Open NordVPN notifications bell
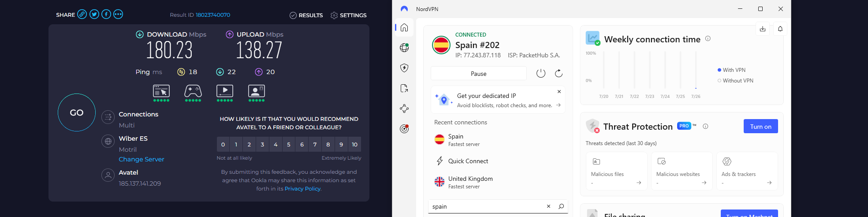Viewport: 868px width, 217px height. coord(780,29)
